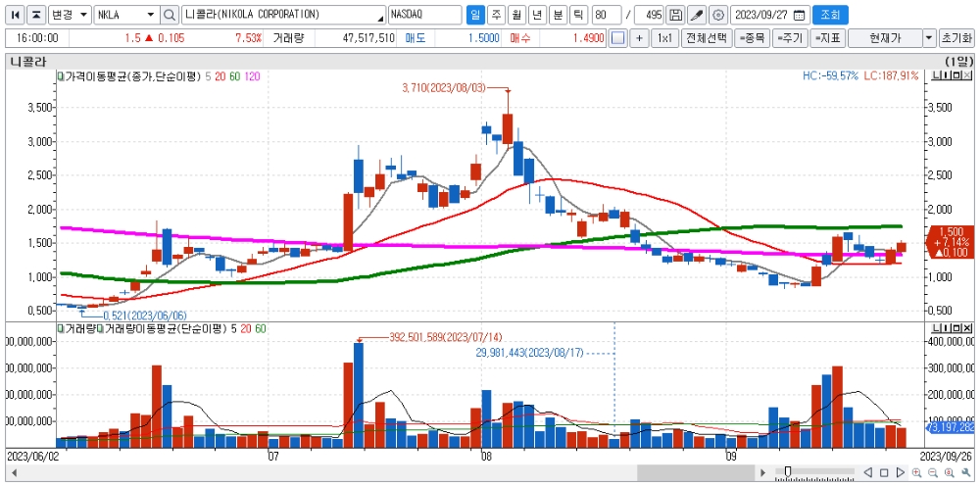
Task: Click the NASDAQ exchange field
Action: click(424, 15)
